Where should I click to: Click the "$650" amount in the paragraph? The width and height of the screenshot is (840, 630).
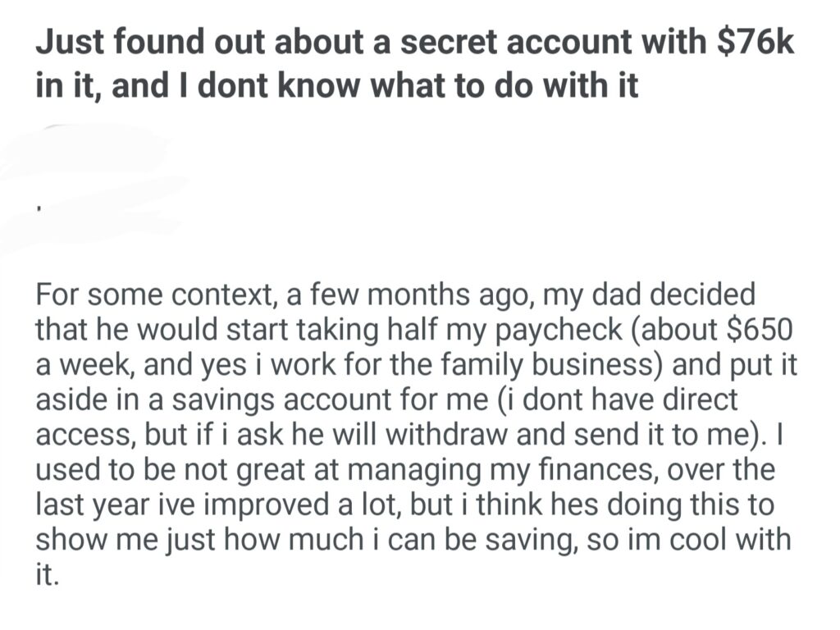coord(758,329)
